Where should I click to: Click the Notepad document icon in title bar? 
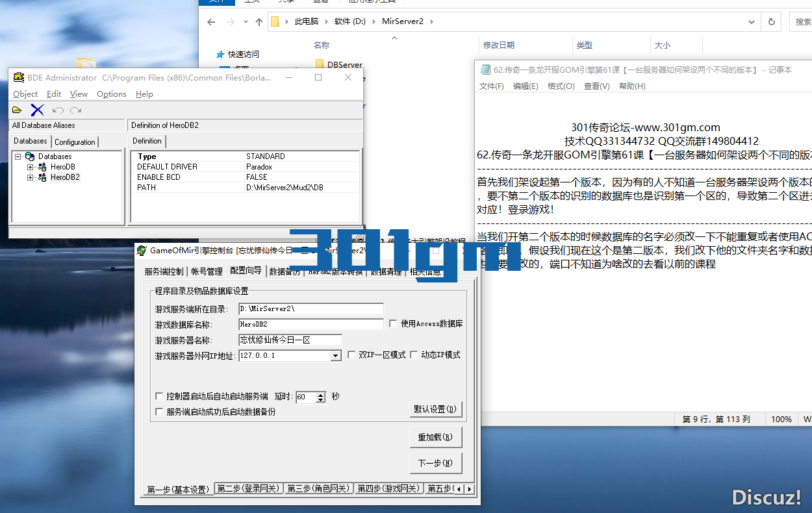(485, 69)
